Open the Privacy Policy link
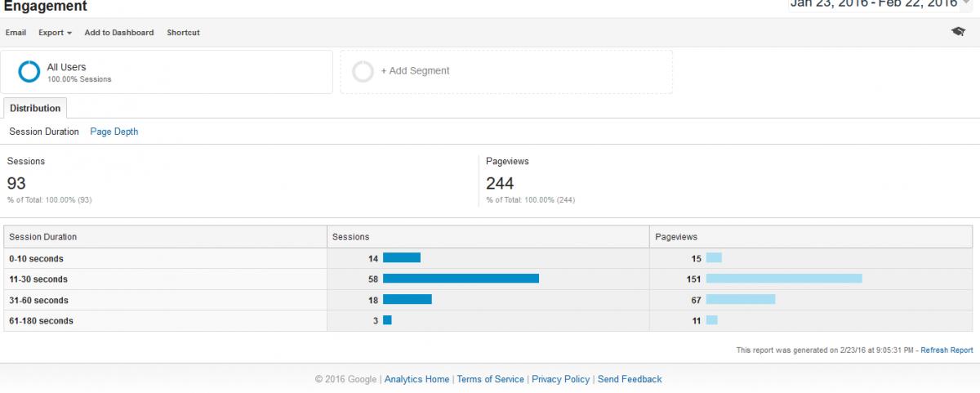Viewport: 980px width, 393px height. click(x=560, y=379)
